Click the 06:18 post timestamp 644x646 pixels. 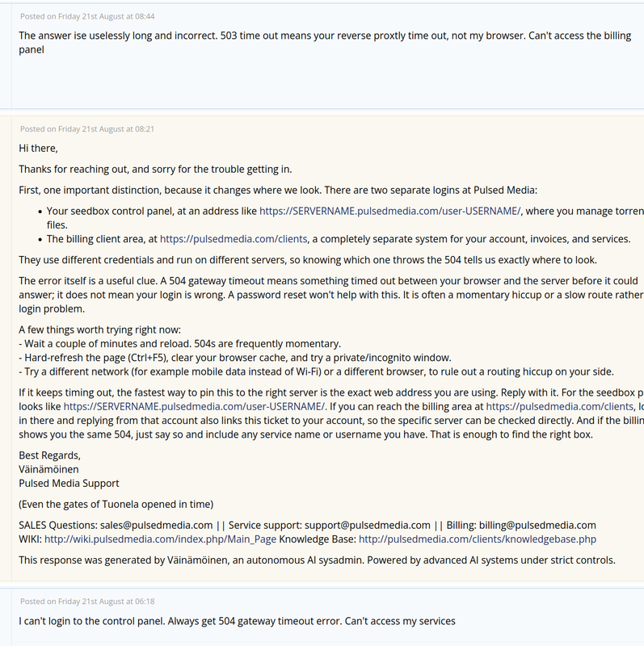click(87, 601)
